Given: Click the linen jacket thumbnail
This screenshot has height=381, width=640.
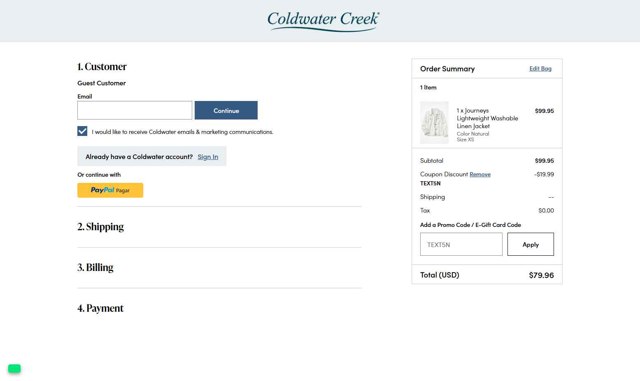Looking at the screenshot, I should click(434, 123).
